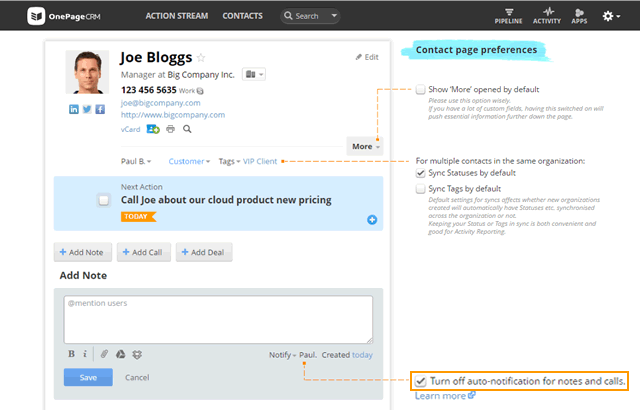Click the Big Company Inc. name

pyautogui.click(x=201, y=75)
